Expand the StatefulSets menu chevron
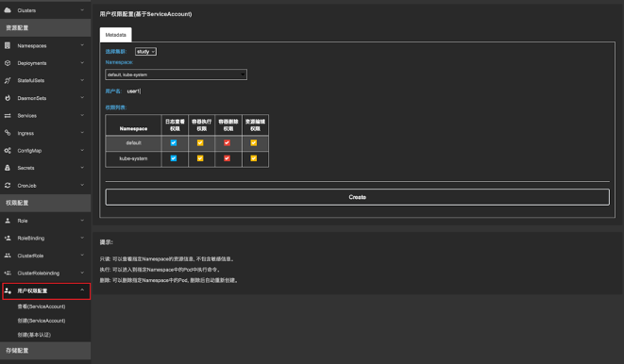Image resolution: width=624 pixels, height=364 pixels. (x=82, y=80)
